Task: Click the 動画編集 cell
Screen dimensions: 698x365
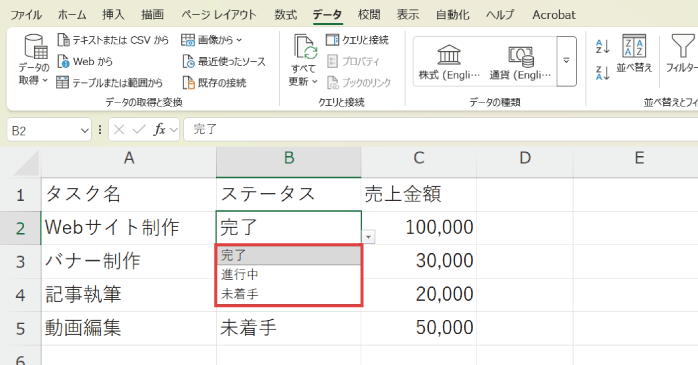Action: (x=129, y=328)
